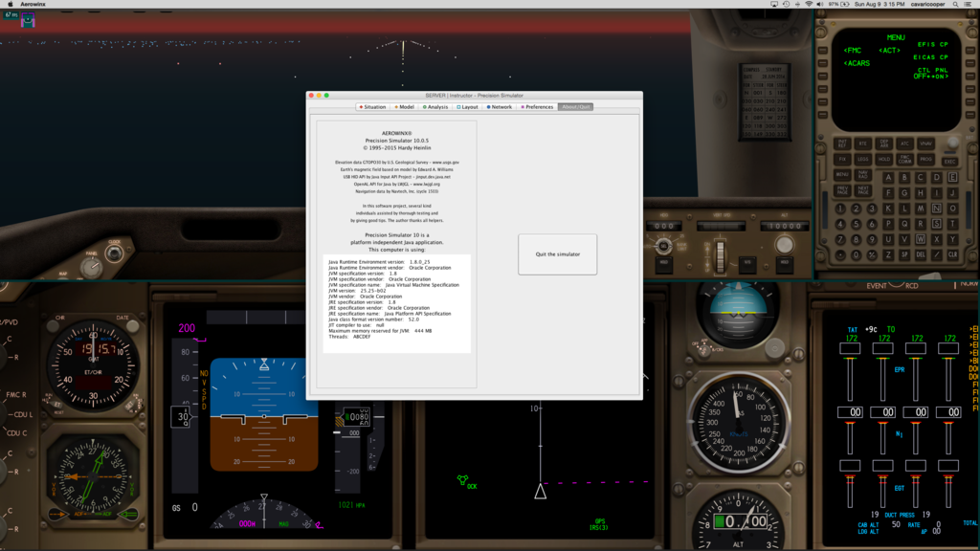Click the CDU DEL key
This screenshot has height=551, width=980.
[921, 254]
